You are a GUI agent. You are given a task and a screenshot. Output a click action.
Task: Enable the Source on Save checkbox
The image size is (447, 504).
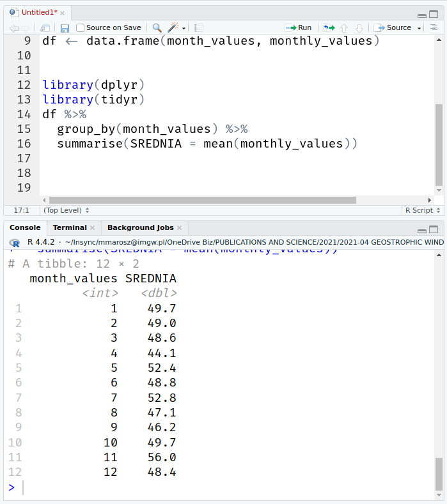click(81, 28)
